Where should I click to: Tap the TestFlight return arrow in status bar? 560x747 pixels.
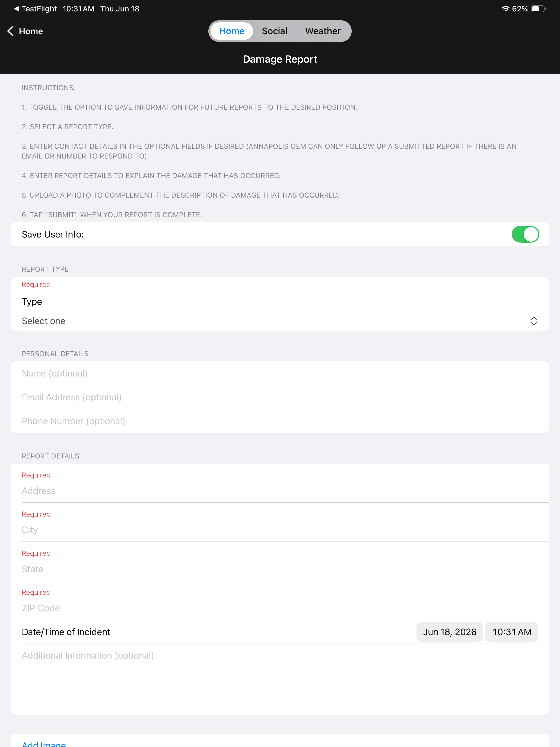pyautogui.click(x=16, y=9)
